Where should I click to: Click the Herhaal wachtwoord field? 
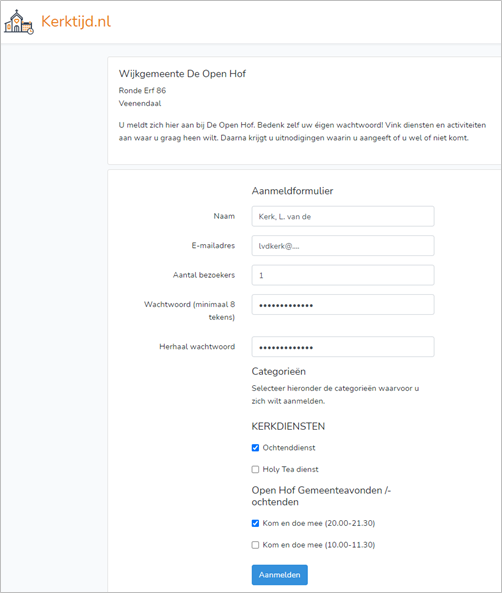click(x=343, y=346)
